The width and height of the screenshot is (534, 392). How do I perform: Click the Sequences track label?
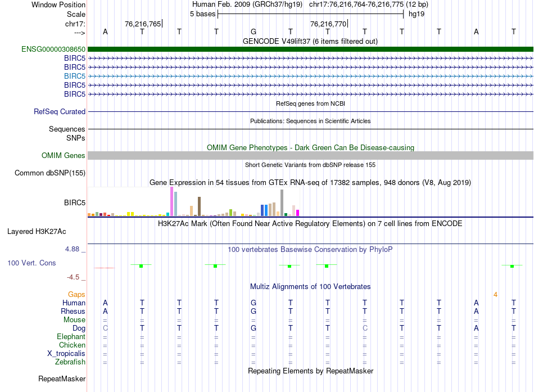click(x=67, y=129)
